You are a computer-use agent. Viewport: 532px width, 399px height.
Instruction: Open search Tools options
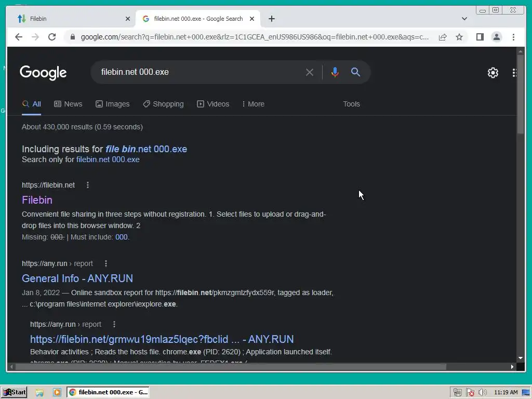click(x=351, y=104)
